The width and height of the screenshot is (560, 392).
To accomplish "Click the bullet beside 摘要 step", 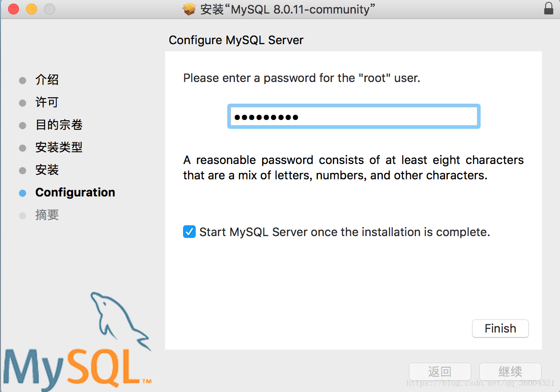I will (23, 215).
